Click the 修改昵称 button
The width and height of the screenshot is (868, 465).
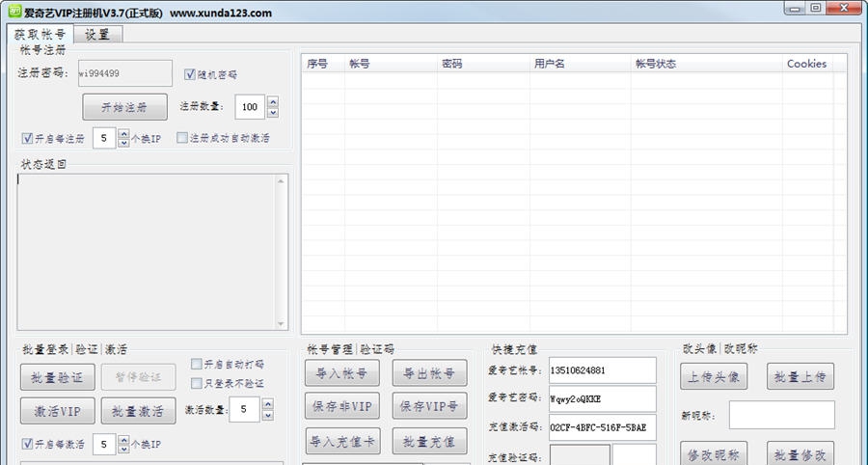[x=714, y=454]
